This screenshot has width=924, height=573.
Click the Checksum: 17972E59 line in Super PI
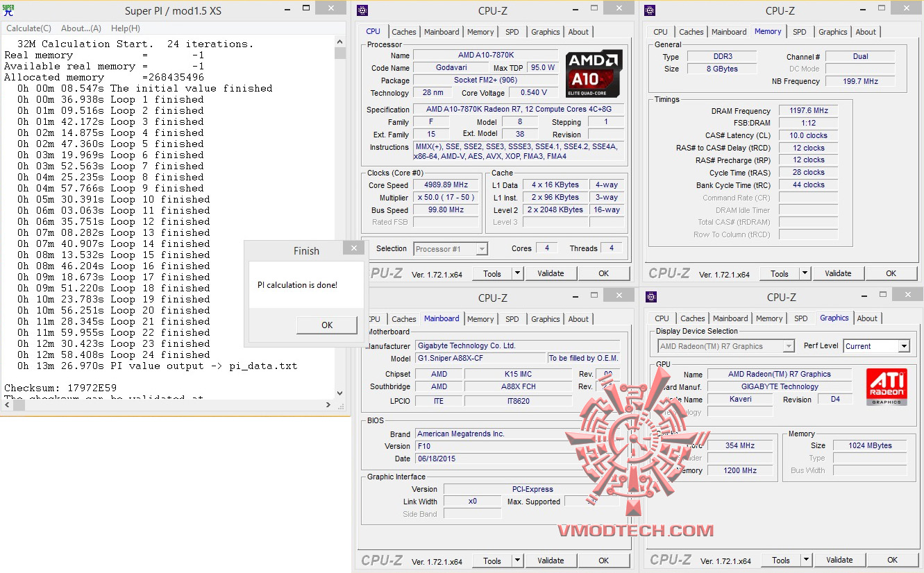pyautogui.click(x=60, y=388)
